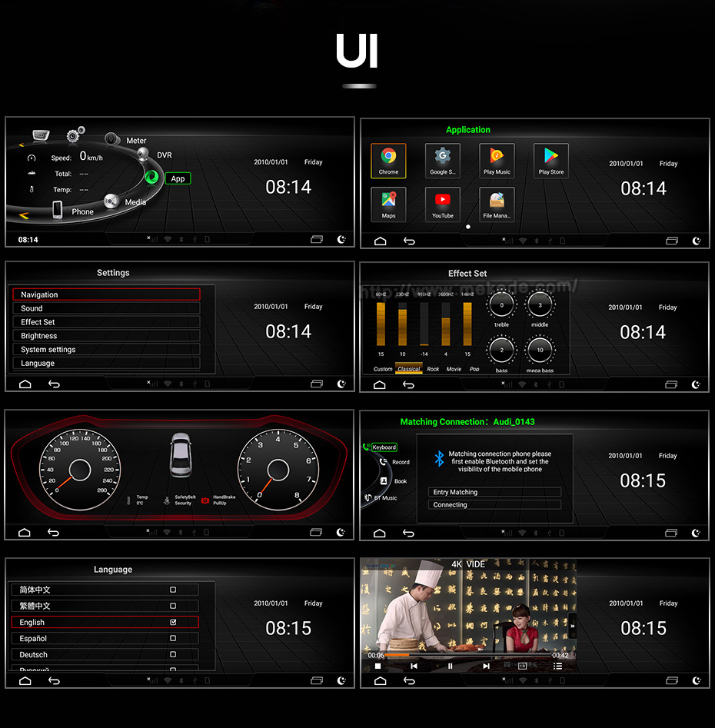This screenshot has height=728, width=715.
Task: Launch the Play Music app
Action: 497,161
